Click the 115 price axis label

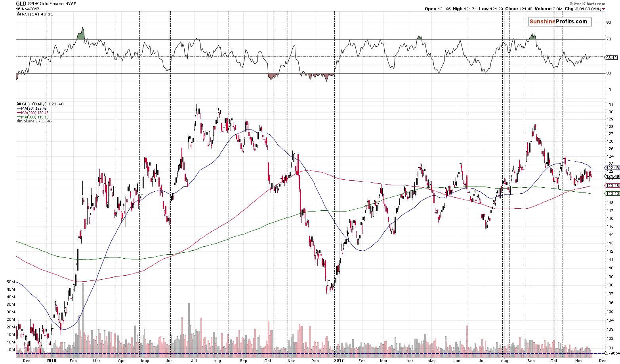(x=609, y=226)
